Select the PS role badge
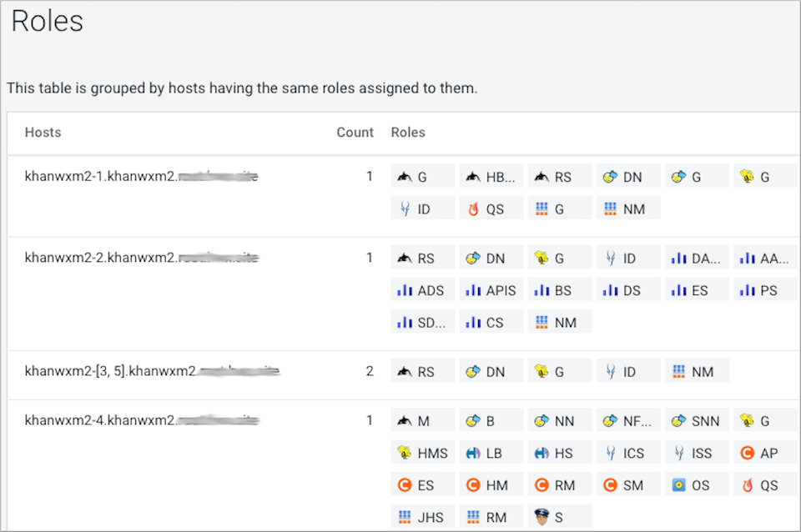 [x=765, y=291]
